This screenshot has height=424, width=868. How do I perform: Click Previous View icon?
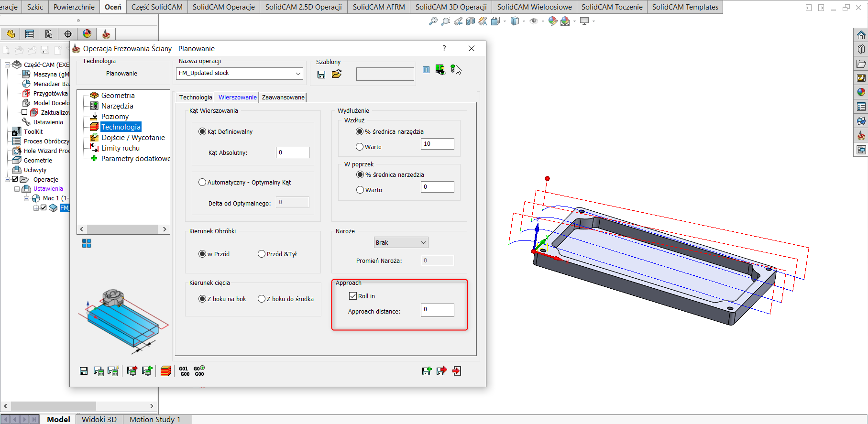[458, 21]
